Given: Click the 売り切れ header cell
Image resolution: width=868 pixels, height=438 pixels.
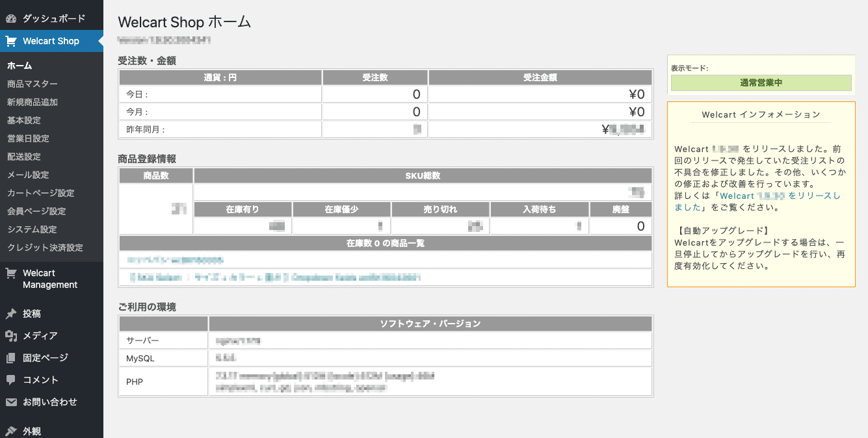Looking at the screenshot, I should tap(440, 209).
